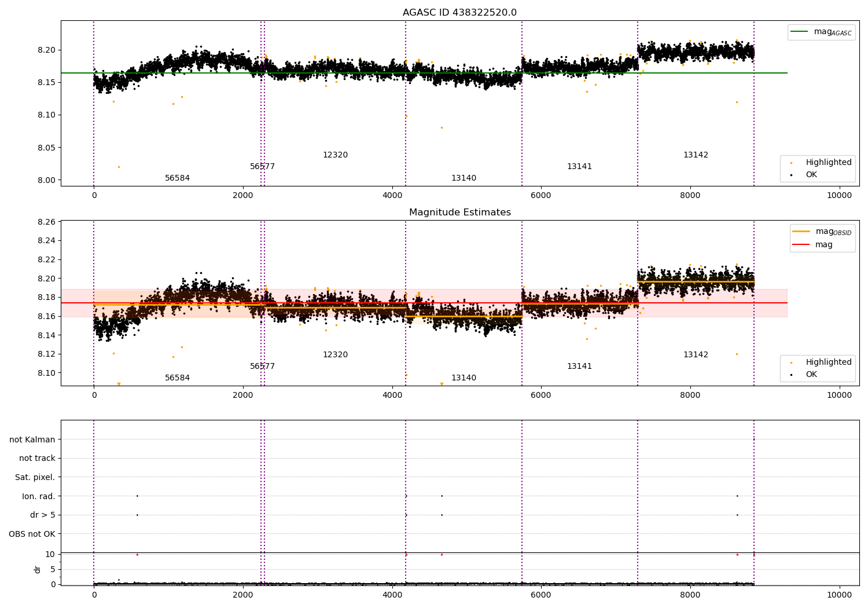Click OBSID label 56584 in Magnitude Estimates plot
Viewport: 868px width, 608px height.
[177, 378]
